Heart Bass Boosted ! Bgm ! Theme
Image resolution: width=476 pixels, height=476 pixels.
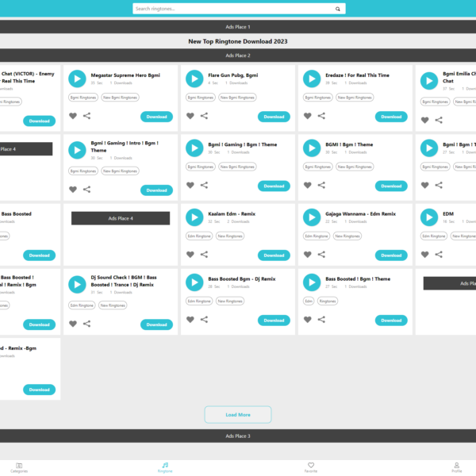(x=308, y=320)
